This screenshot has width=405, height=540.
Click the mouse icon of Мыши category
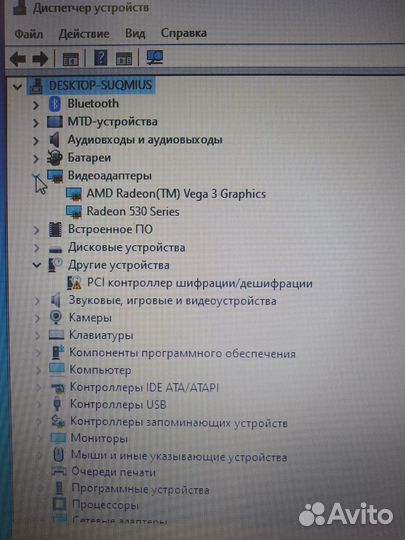coord(58,455)
